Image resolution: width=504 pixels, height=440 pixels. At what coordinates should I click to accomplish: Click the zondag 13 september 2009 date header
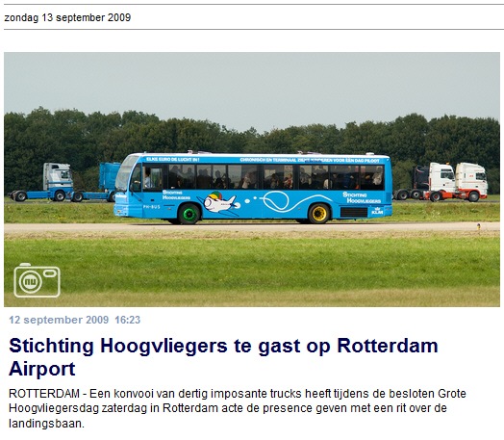pos(67,17)
